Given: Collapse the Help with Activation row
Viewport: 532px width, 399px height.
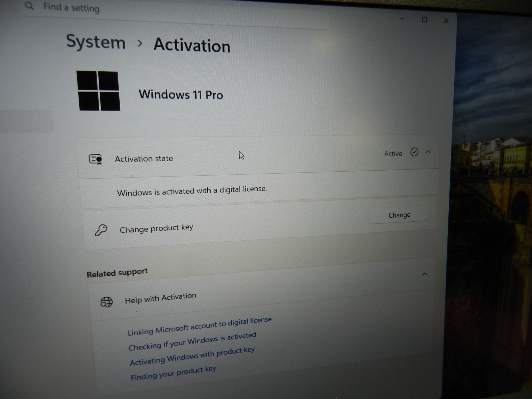Looking at the screenshot, I should 262,301.
